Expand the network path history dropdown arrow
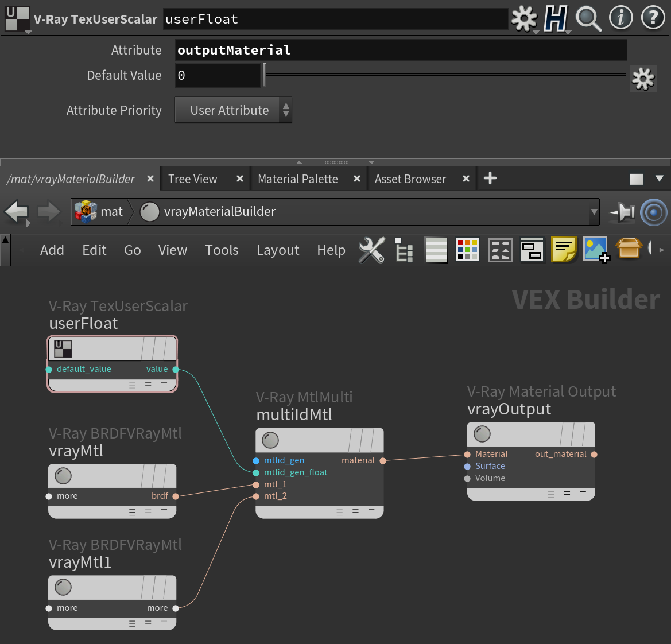The height and width of the screenshot is (644, 671). click(594, 212)
